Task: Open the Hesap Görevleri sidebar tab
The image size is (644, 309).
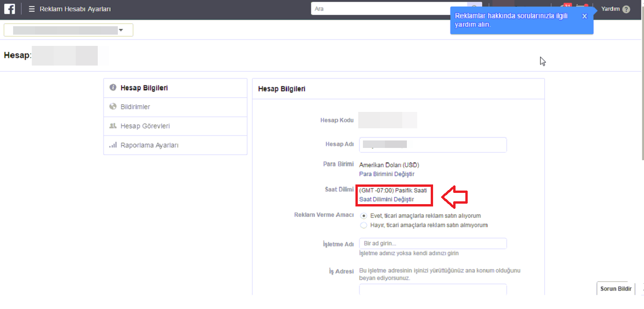Action: click(x=175, y=126)
